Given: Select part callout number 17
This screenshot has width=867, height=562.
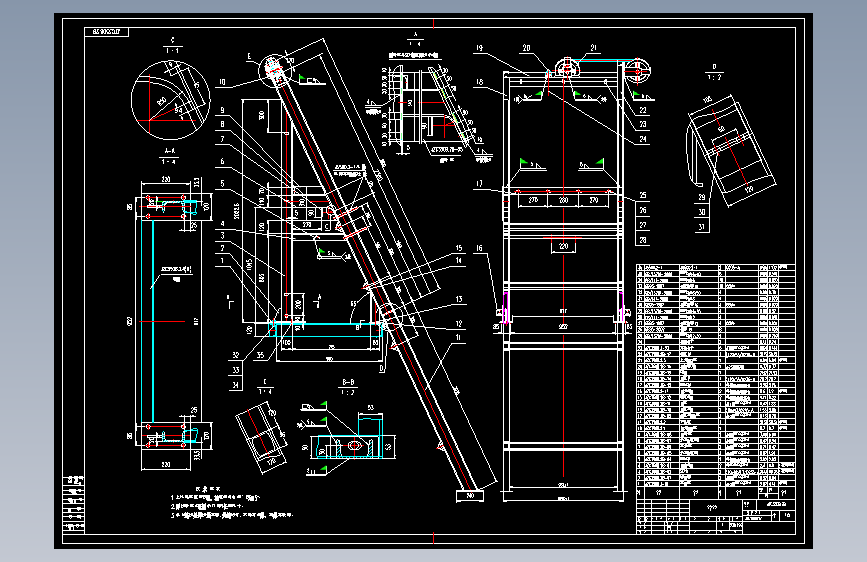Looking at the screenshot, I should pyautogui.click(x=479, y=184).
